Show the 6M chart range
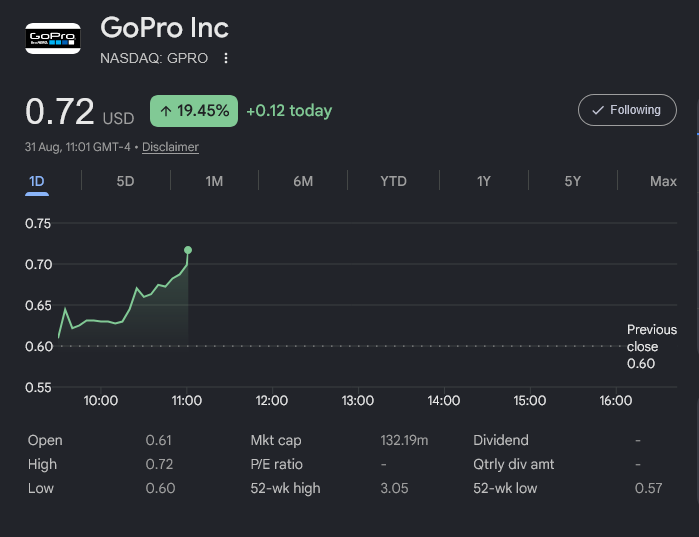Viewport: 699px width, 537px height. 303,181
